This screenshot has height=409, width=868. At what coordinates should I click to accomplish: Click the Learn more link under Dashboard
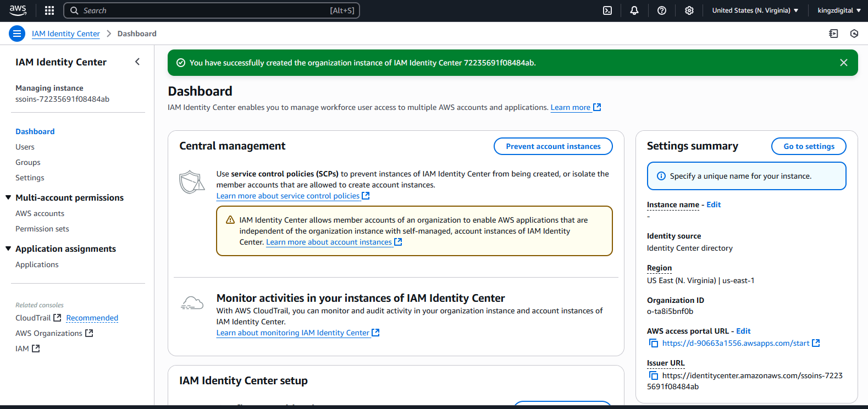click(571, 107)
